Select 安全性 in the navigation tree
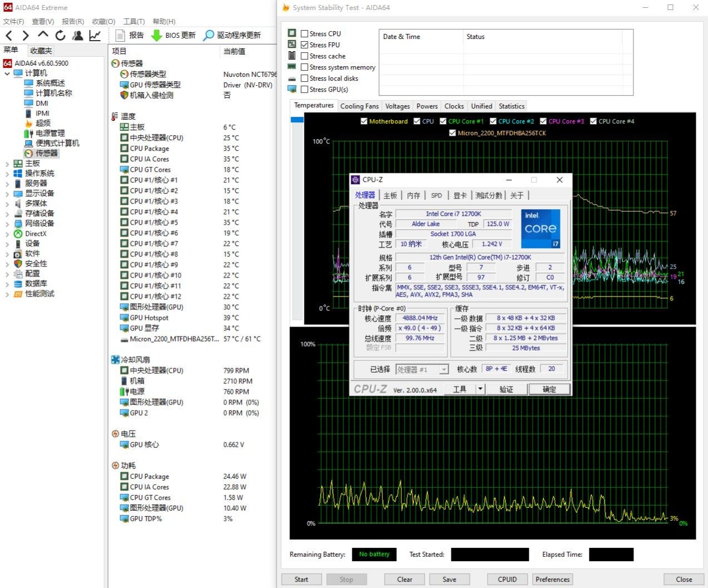 (x=36, y=264)
